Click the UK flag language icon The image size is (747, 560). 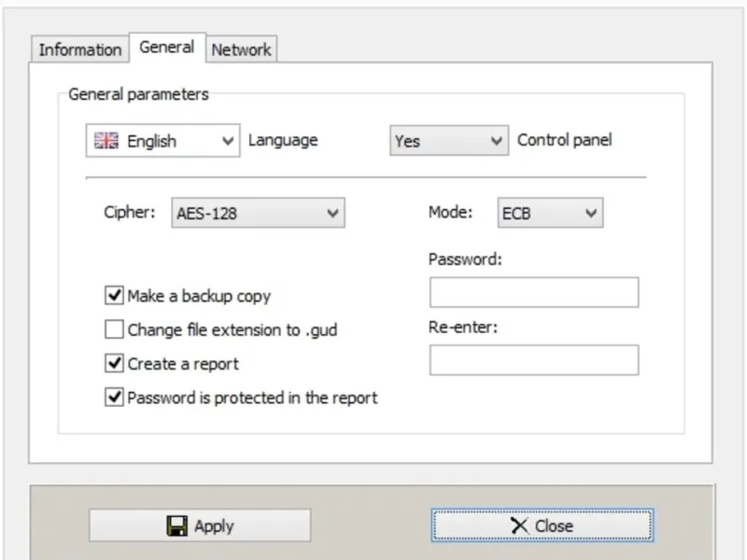tap(108, 141)
